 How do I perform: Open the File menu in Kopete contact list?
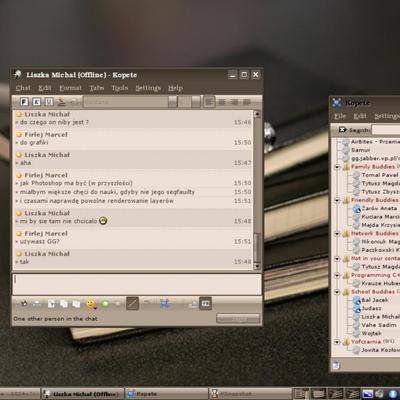[340, 116]
